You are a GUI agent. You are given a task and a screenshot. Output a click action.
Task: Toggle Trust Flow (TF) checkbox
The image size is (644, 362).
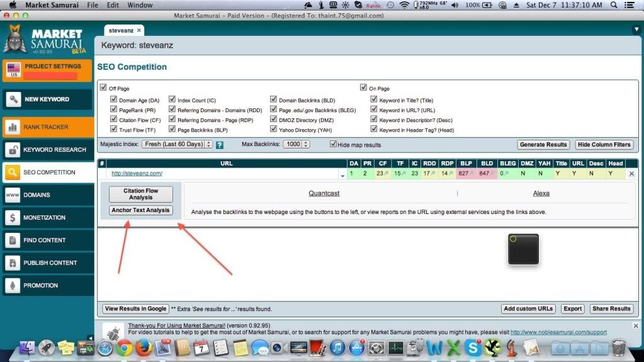pyautogui.click(x=113, y=128)
